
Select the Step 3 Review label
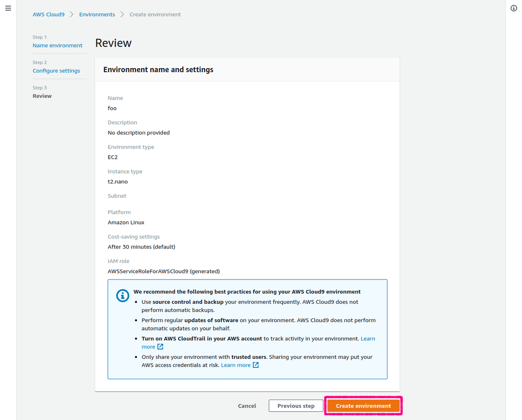(42, 96)
